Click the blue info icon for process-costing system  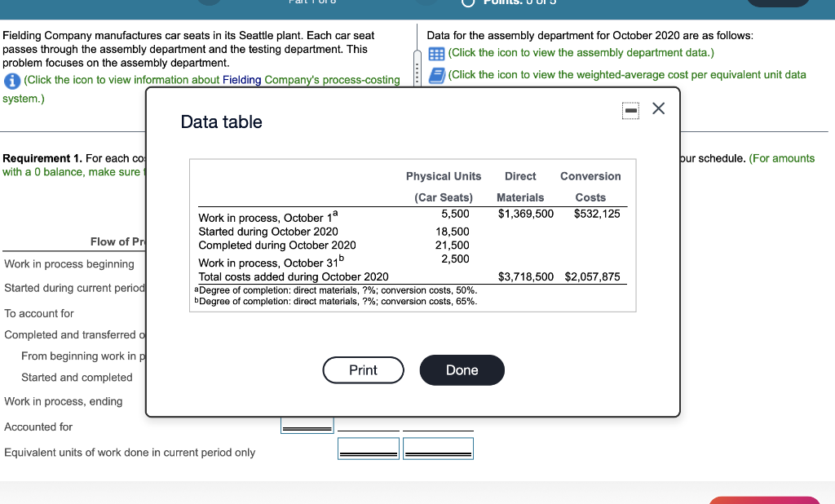click(11, 81)
